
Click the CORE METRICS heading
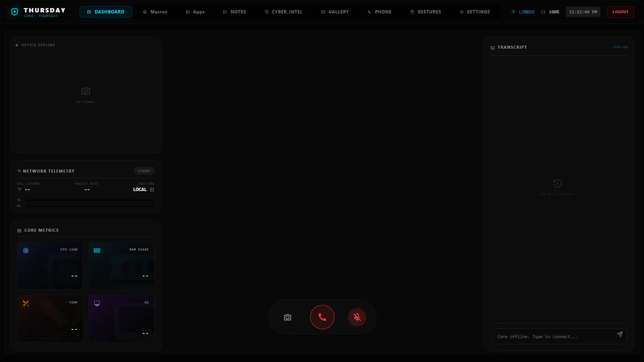point(41,230)
